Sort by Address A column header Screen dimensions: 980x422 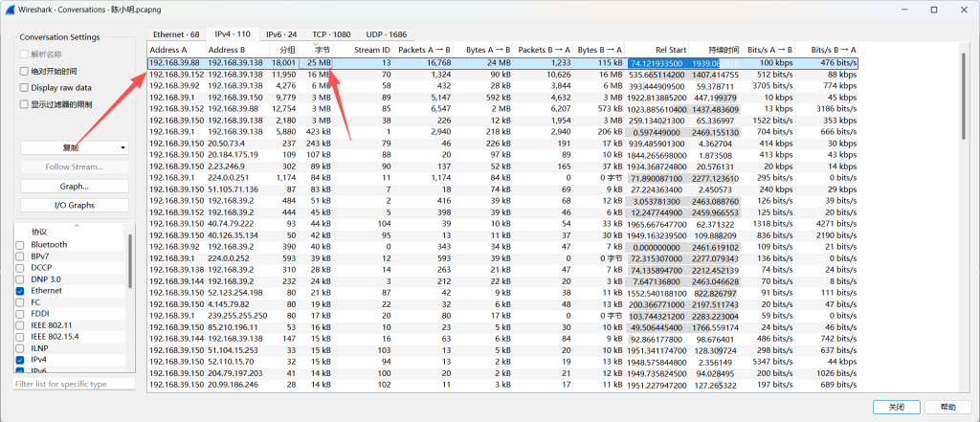click(x=176, y=50)
